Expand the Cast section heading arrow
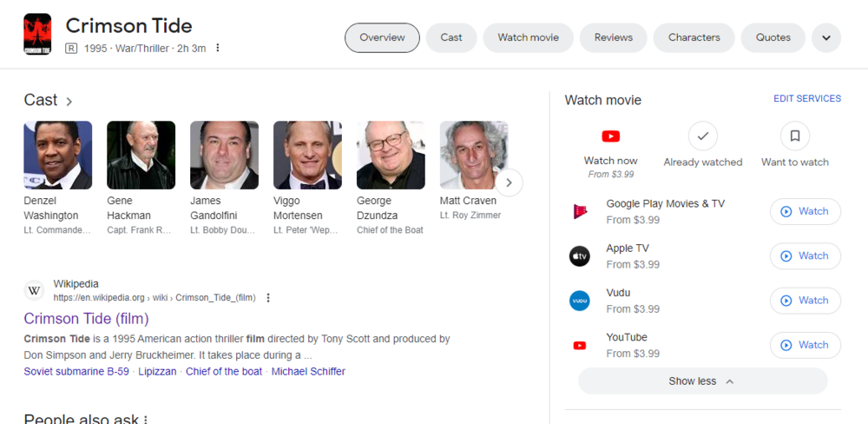This screenshot has width=868, height=424. 69,102
